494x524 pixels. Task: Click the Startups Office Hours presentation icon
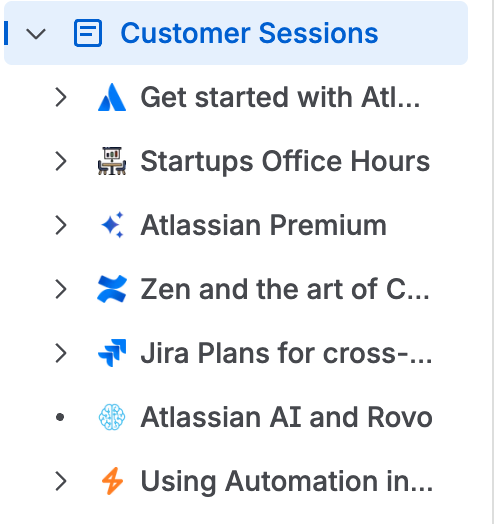click(x=112, y=161)
